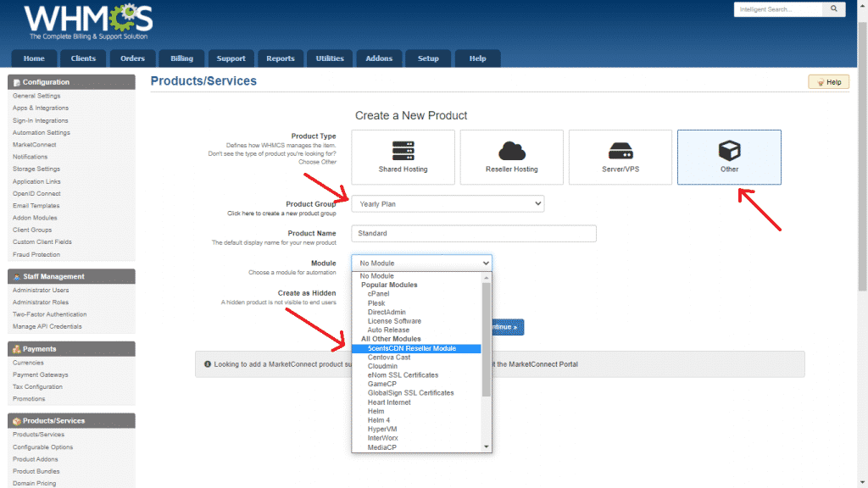Viewport: 868px width, 488px height.
Task: Click the Intelligent Search magnifier icon
Action: pos(834,8)
